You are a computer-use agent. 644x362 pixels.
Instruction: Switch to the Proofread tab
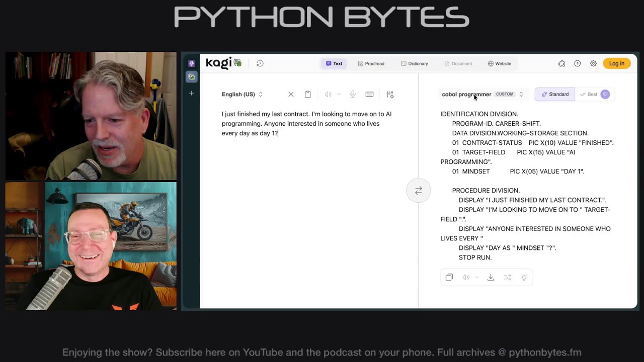click(371, 63)
